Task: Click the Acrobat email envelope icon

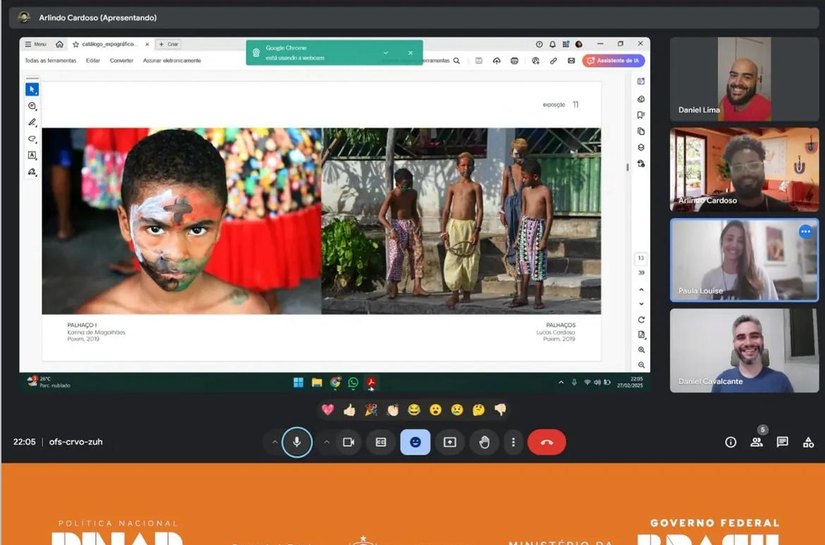Action: coord(571,60)
